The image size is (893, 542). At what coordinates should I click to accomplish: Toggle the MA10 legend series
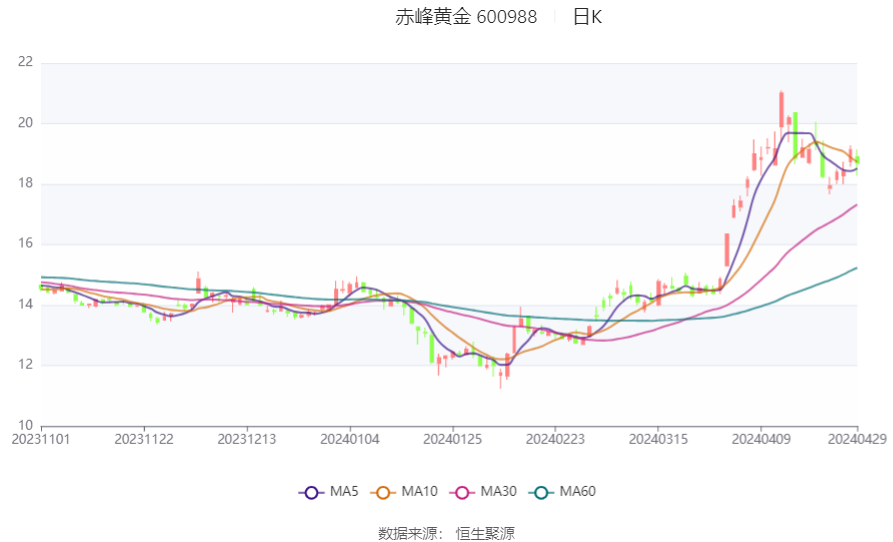tap(404, 492)
